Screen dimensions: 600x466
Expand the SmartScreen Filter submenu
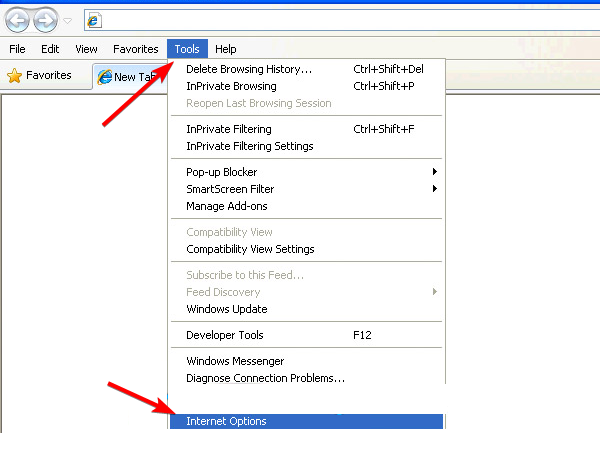point(307,189)
